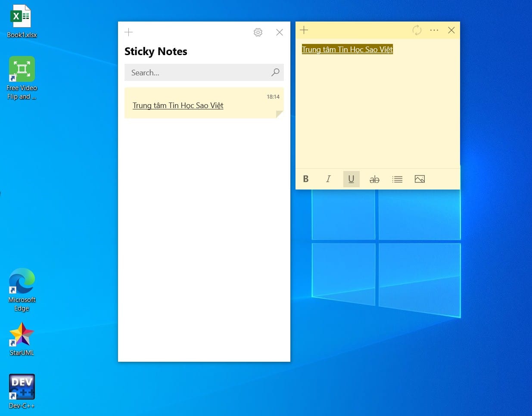Click inside the yellow note text area
532x416 pixels.
coord(378,103)
